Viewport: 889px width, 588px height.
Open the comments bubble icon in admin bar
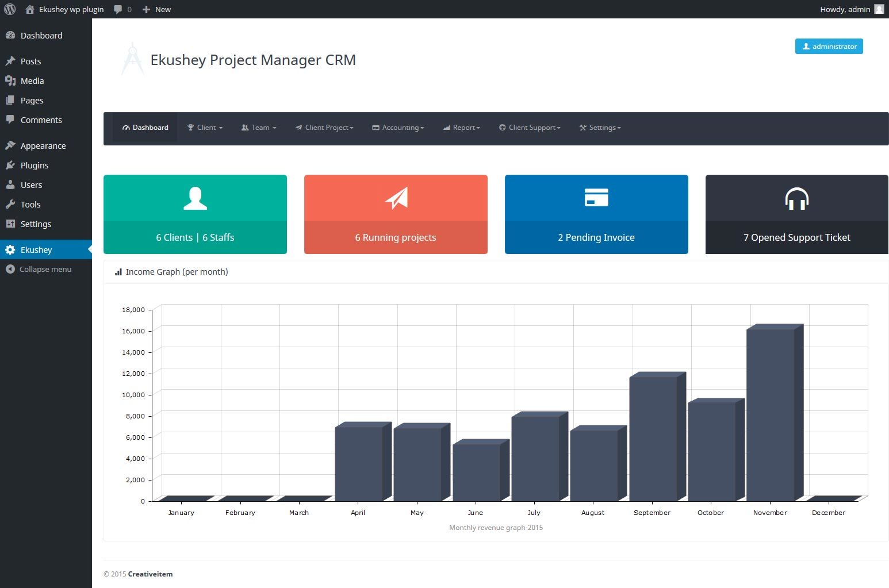coord(118,9)
